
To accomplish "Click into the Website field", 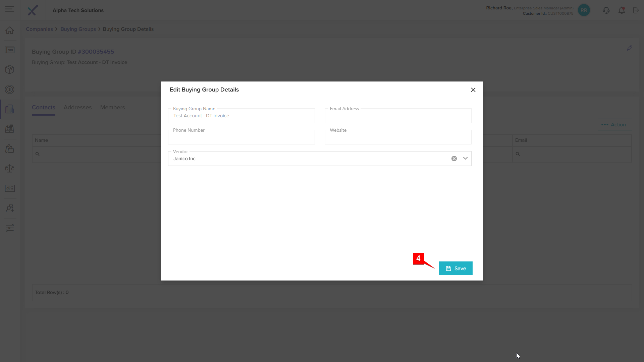I will tap(398, 138).
